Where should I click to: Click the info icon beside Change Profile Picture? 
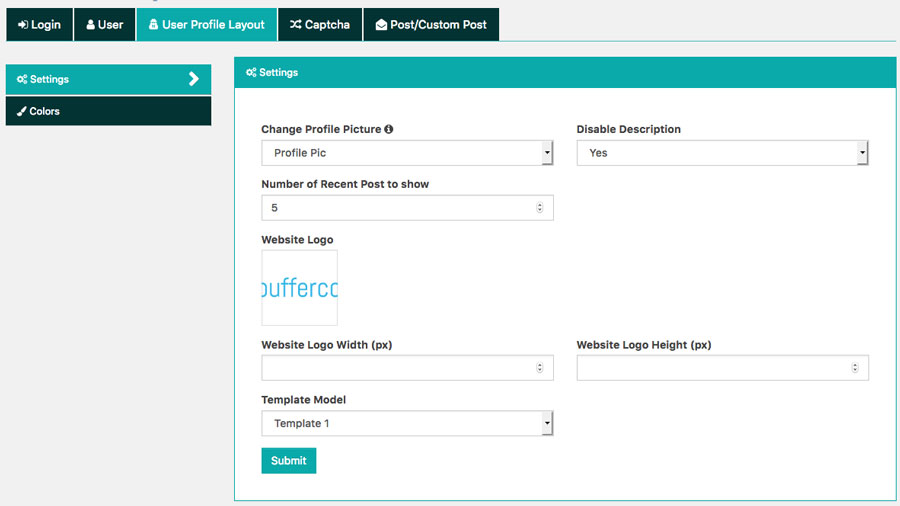[x=389, y=129]
